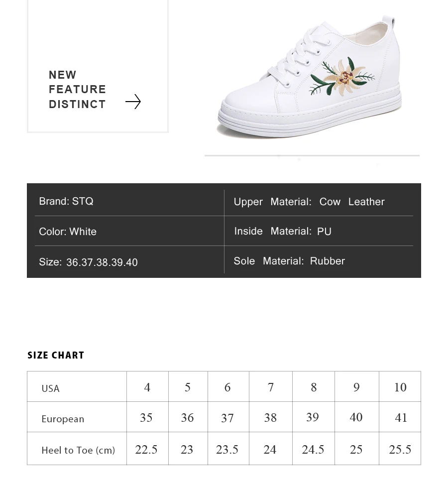
Task: Click the embroidered flower on the shoe
Action: [x=341, y=77]
